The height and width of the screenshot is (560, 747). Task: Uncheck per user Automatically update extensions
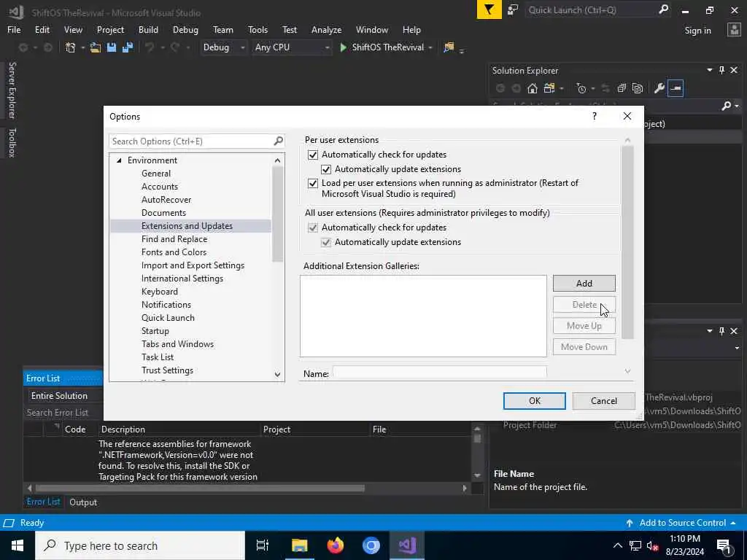click(x=326, y=169)
